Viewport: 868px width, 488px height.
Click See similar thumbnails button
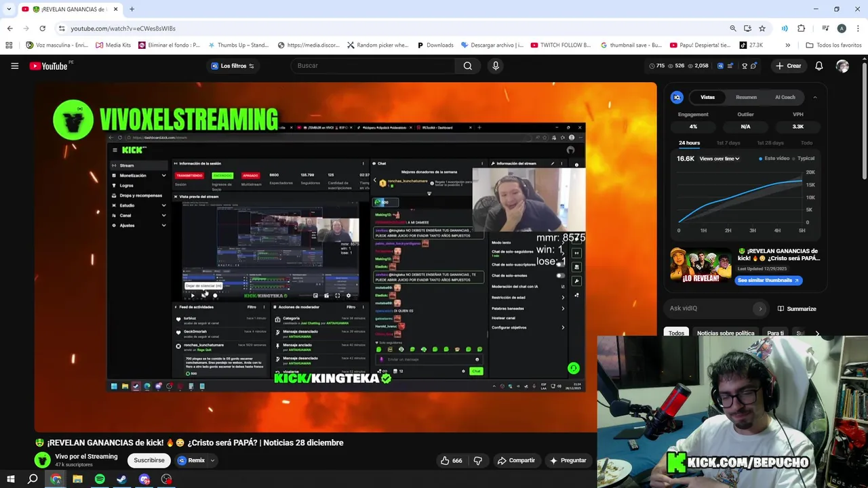click(x=768, y=280)
